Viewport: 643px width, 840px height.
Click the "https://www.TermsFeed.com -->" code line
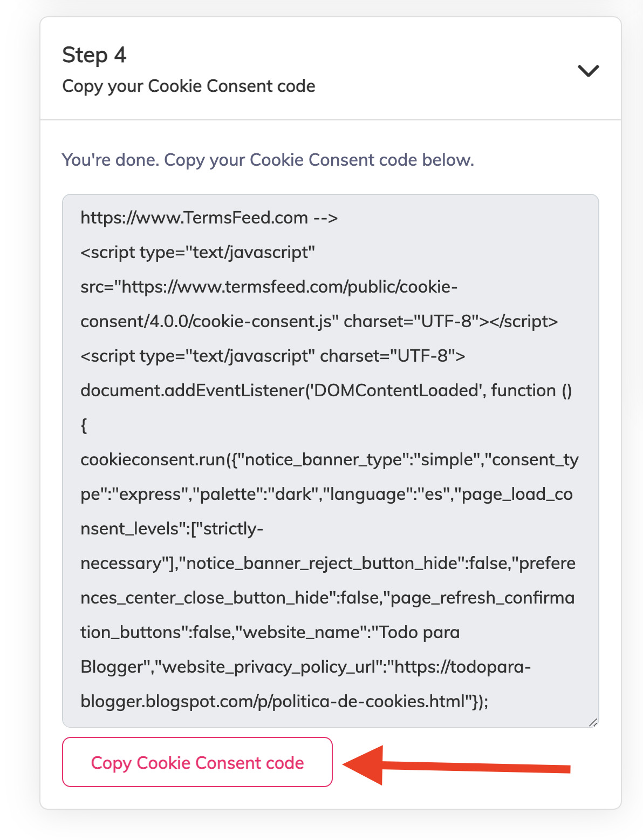click(209, 218)
